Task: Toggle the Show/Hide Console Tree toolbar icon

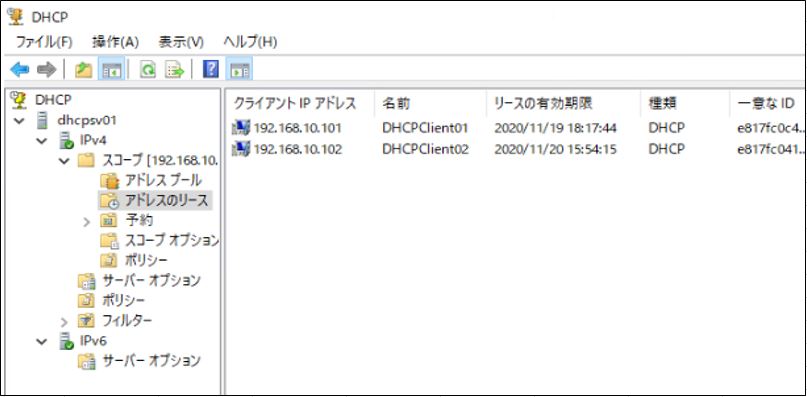Action: pyautogui.click(x=111, y=70)
